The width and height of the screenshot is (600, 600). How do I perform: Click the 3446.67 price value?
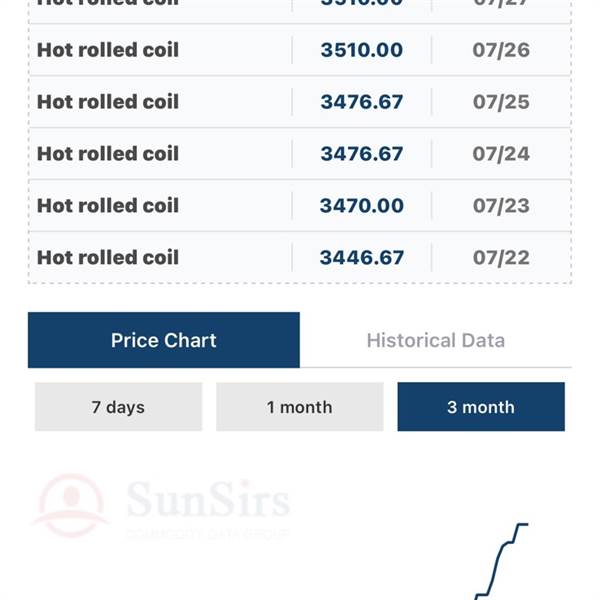tap(362, 258)
